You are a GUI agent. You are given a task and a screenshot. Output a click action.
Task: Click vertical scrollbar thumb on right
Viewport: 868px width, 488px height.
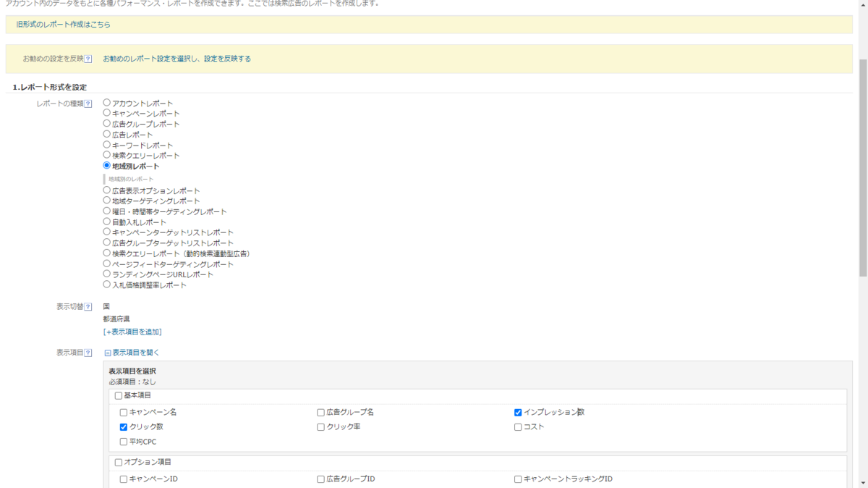(x=863, y=168)
